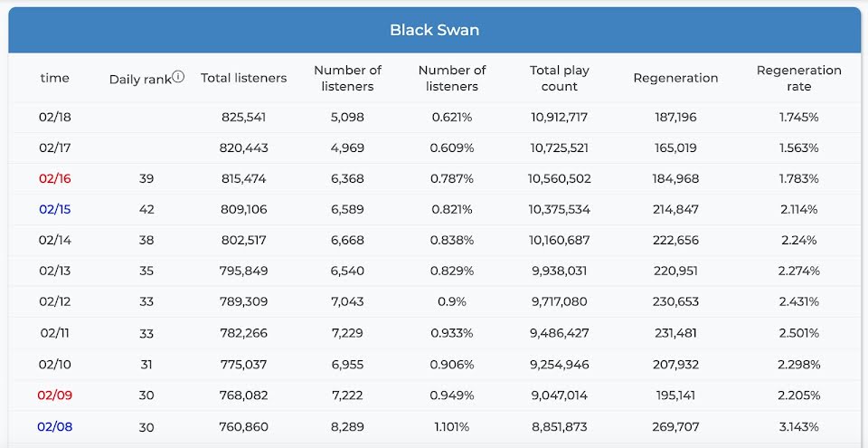
Task: Select the time column header
Action: pos(55,78)
